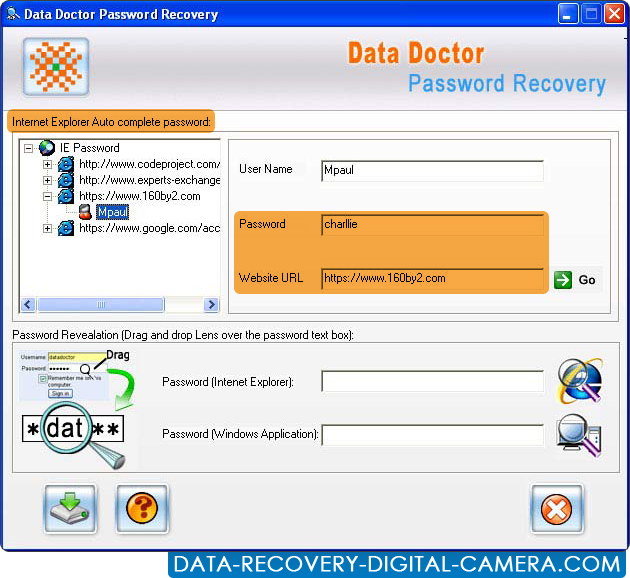Open help via the question mark button

142,509
